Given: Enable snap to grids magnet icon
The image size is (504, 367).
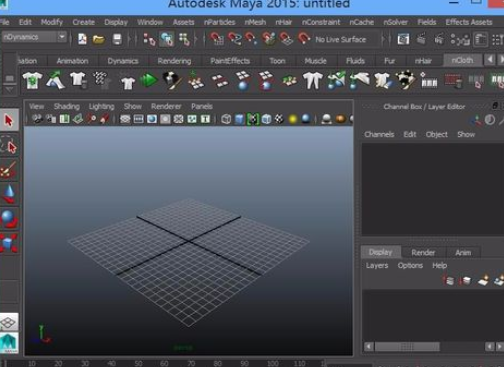Looking at the screenshot, I should [x=217, y=39].
